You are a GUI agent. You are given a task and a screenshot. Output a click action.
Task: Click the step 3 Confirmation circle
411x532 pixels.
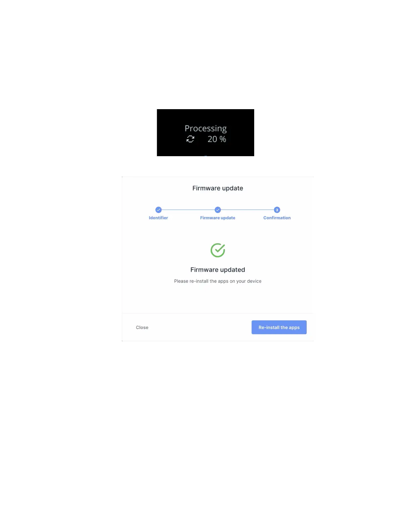pos(277,210)
